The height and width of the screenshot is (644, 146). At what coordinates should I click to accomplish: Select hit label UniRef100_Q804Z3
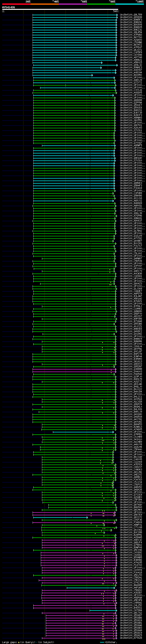click(x=131, y=284)
